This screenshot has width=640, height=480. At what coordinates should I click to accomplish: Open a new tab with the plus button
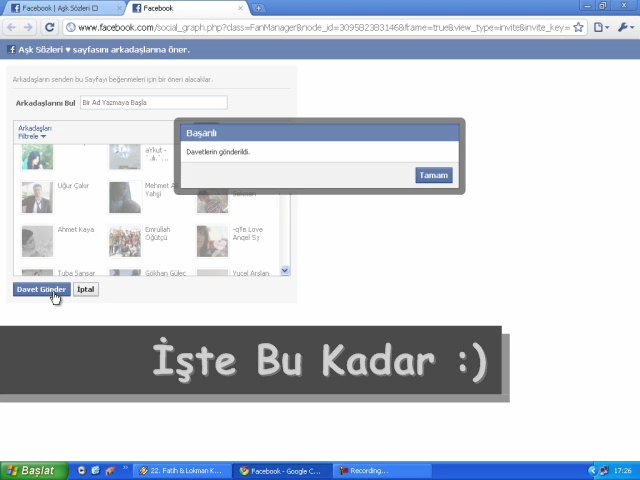(258, 8)
